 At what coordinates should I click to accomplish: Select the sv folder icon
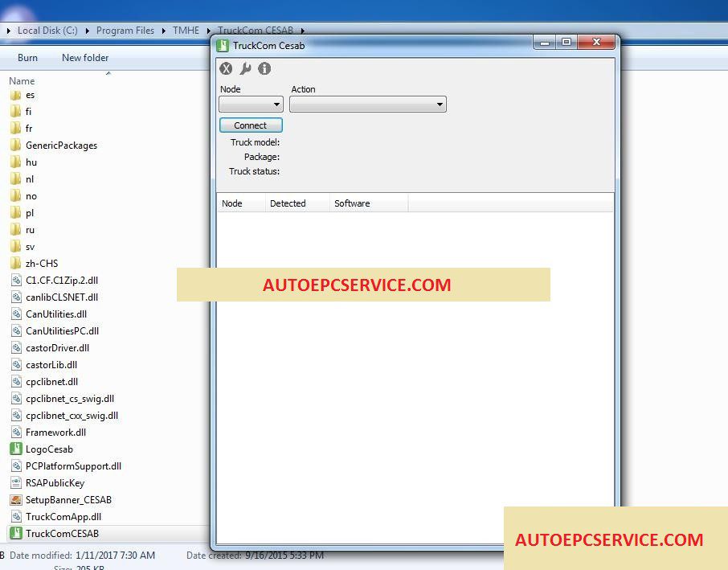click(16, 247)
